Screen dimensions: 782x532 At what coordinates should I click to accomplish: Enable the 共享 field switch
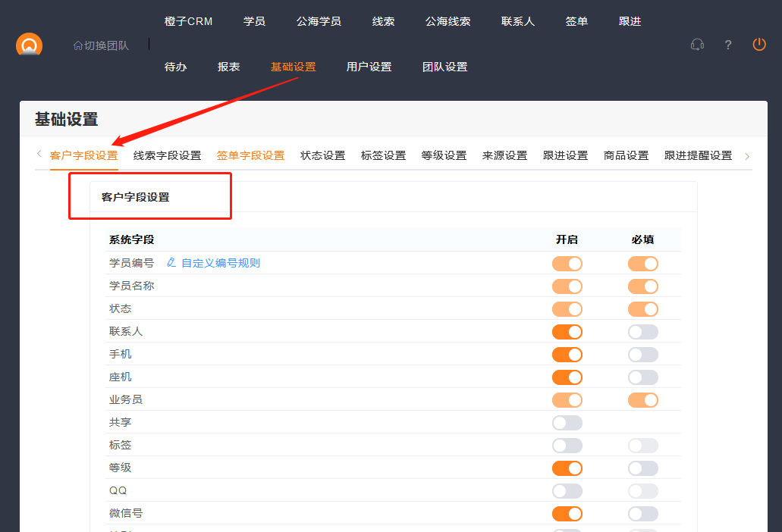coord(567,423)
